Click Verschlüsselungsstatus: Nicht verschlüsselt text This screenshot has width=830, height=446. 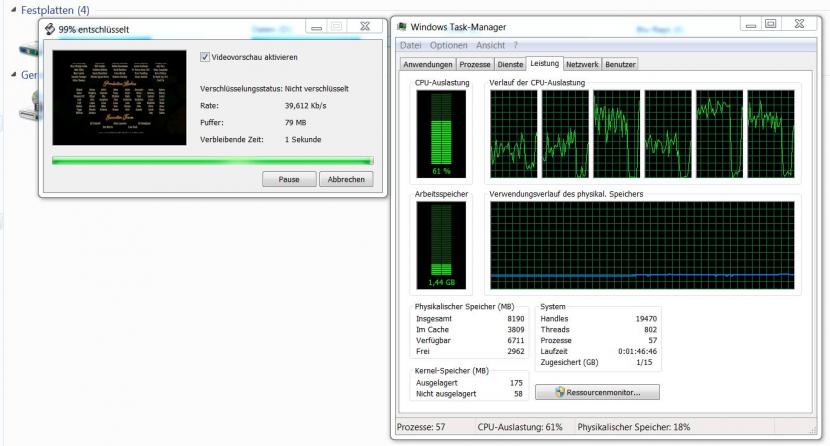274,88
